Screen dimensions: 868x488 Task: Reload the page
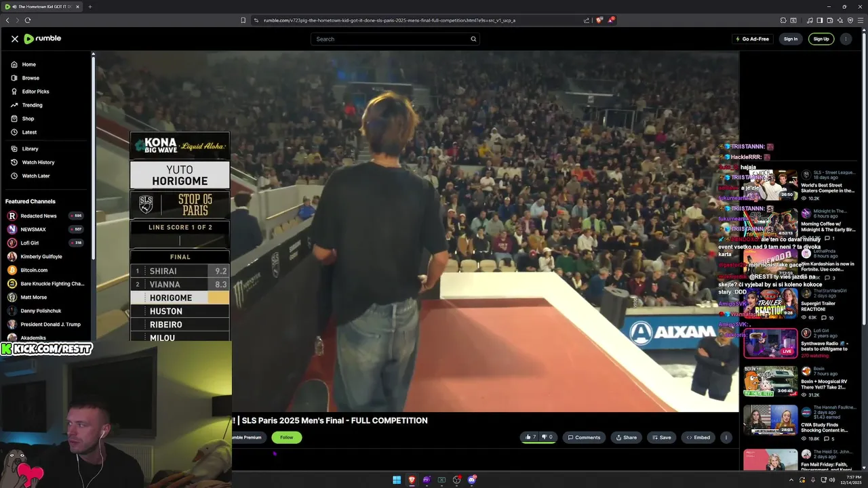click(x=28, y=20)
